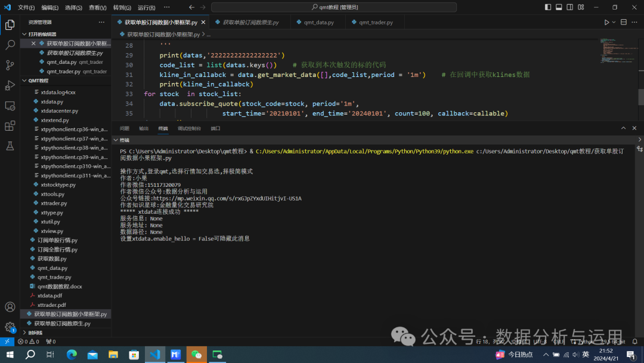Open the Run and Debug view
This screenshot has width=644, height=363.
(x=10, y=85)
